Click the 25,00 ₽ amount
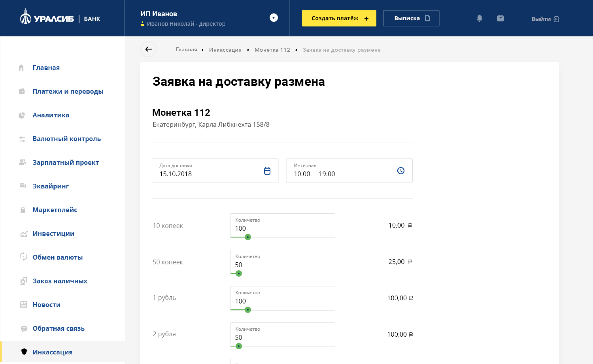This screenshot has height=364, width=593. tap(400, 262)
